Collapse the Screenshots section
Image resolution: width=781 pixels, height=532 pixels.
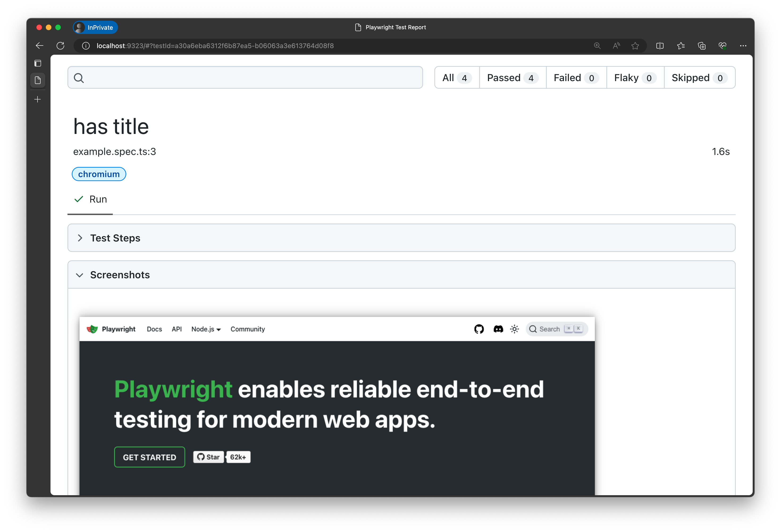(120, 275)
